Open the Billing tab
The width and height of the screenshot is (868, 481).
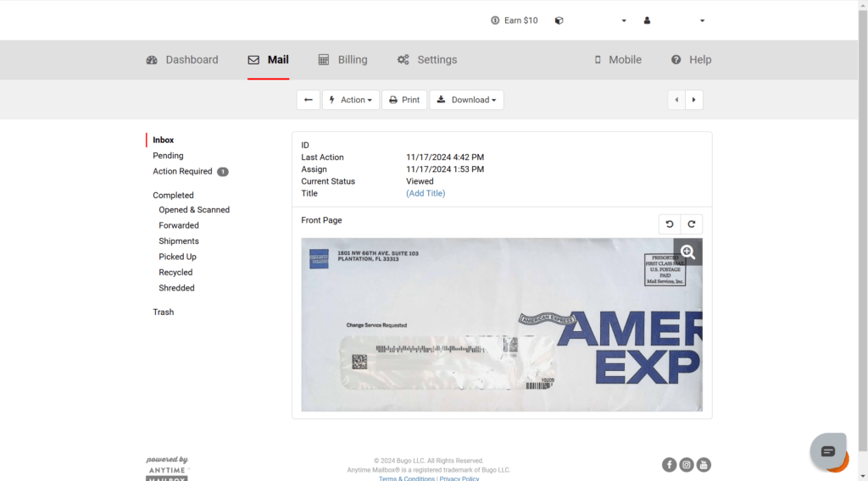(x=342, y=60)
